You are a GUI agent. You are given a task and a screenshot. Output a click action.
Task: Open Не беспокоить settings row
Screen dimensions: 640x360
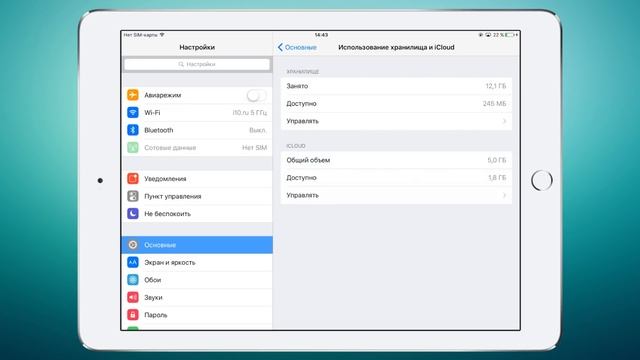[197, 213]
